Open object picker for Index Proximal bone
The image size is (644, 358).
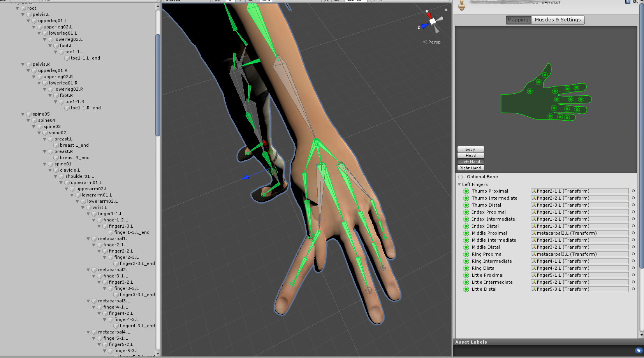pyautogui.click(x=633, y=212)
